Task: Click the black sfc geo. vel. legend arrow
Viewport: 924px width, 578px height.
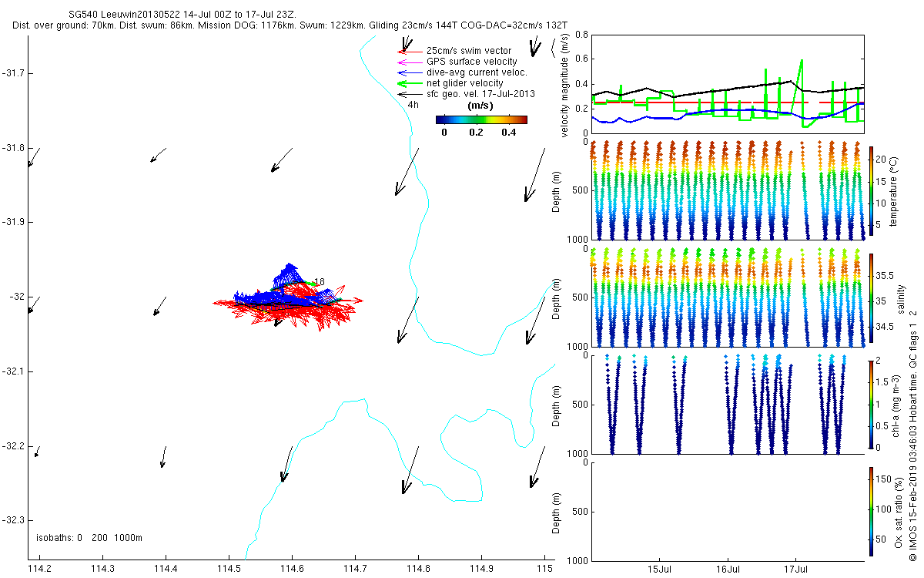Action: pos(403,94)
